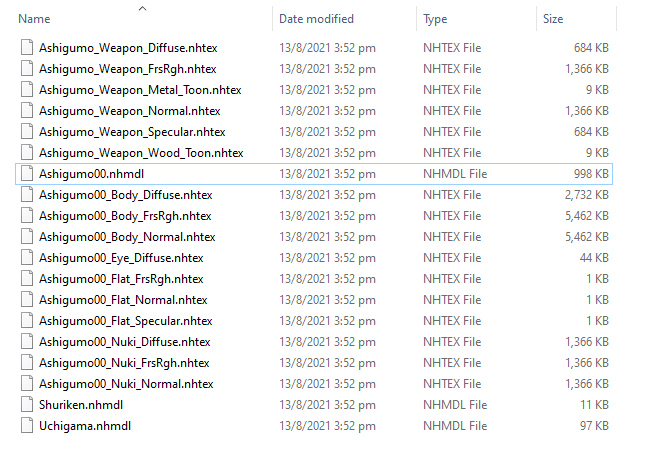
Task: Select the file name Ashigumo_Weapon_Metal_Toon.nhtex
Action: (x=140, y=90)
